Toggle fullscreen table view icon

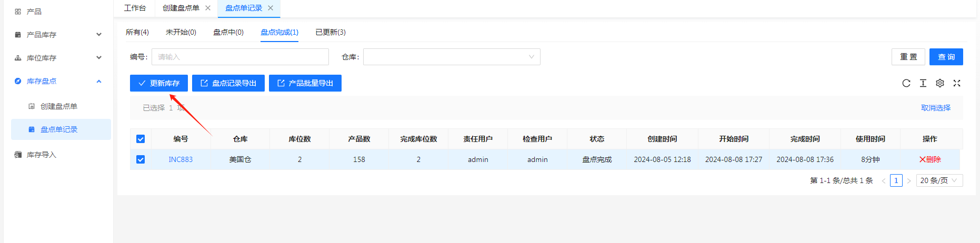pos(956,83)
